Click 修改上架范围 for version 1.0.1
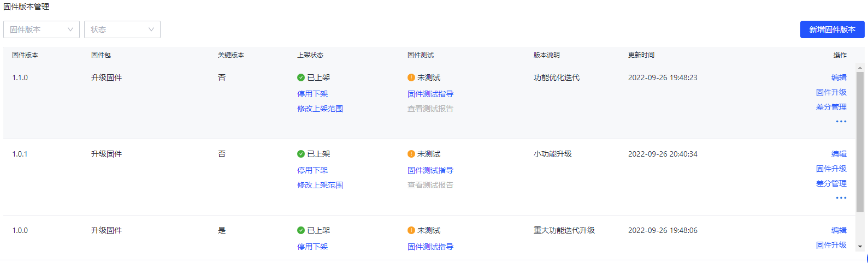This screenshot has height=263, width=868. (320, 185)
